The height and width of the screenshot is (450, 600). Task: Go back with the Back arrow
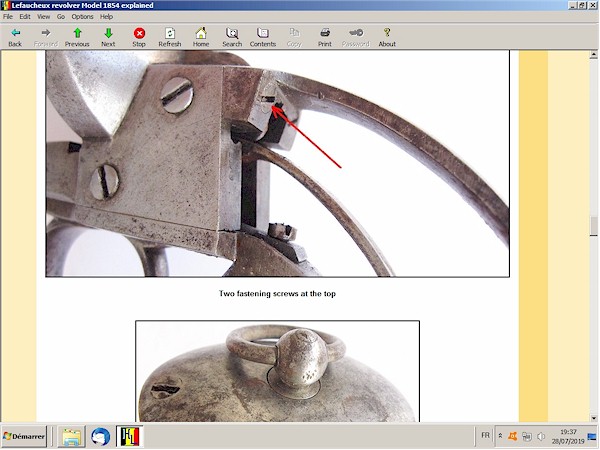[x=15, y=38]
